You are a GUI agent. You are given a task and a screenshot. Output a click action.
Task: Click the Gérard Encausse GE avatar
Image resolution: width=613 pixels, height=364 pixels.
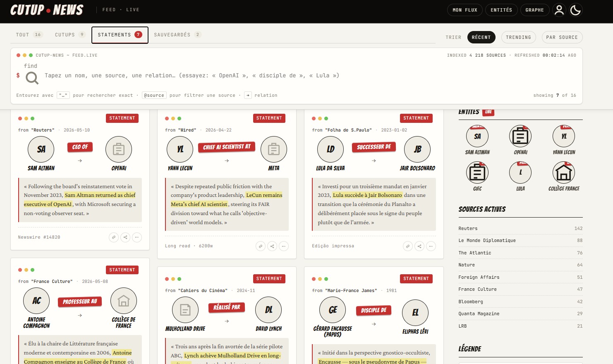[x=333, y=310]
